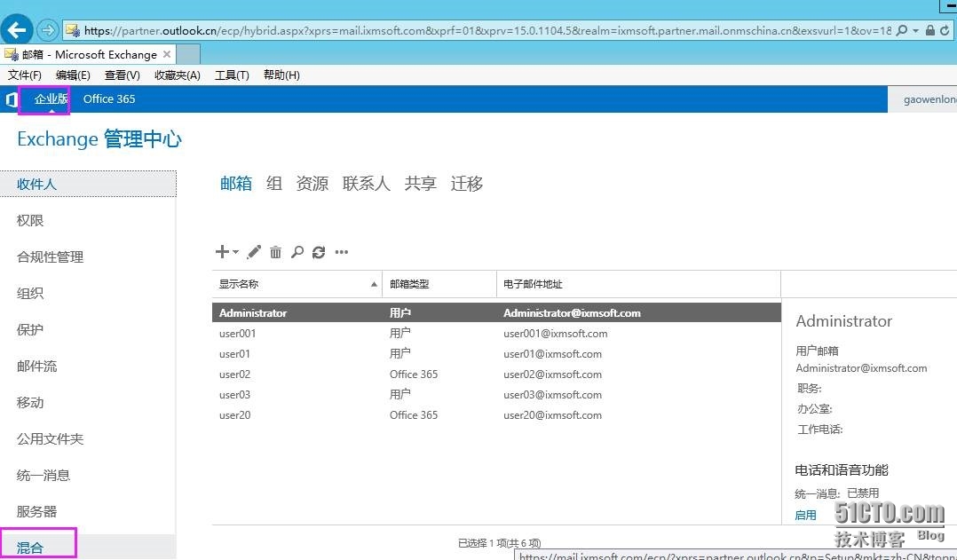Edit the selected mailbox with pencil icon
The height and width of the screenshot is (560, 957).
coord(254,252)
